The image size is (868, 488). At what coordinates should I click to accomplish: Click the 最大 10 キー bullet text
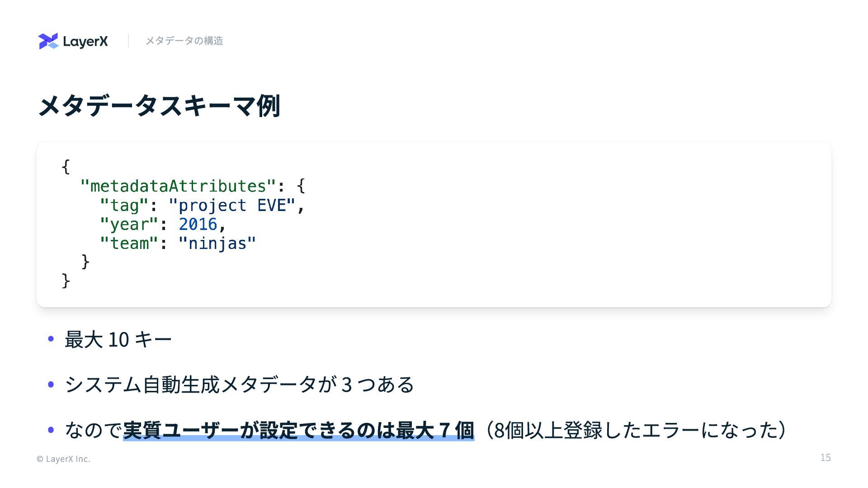(118, 339)
